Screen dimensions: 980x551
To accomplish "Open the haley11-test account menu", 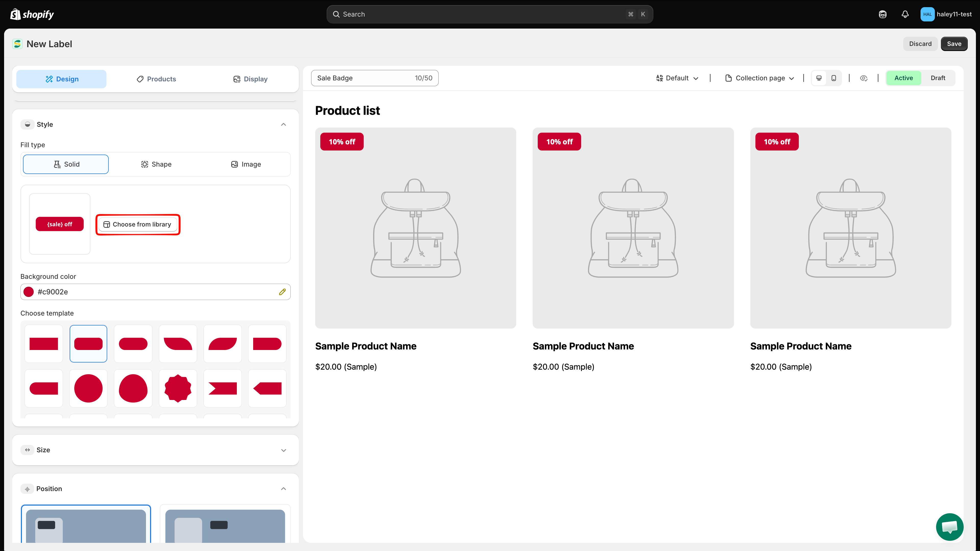I will (x=946, y=14).
